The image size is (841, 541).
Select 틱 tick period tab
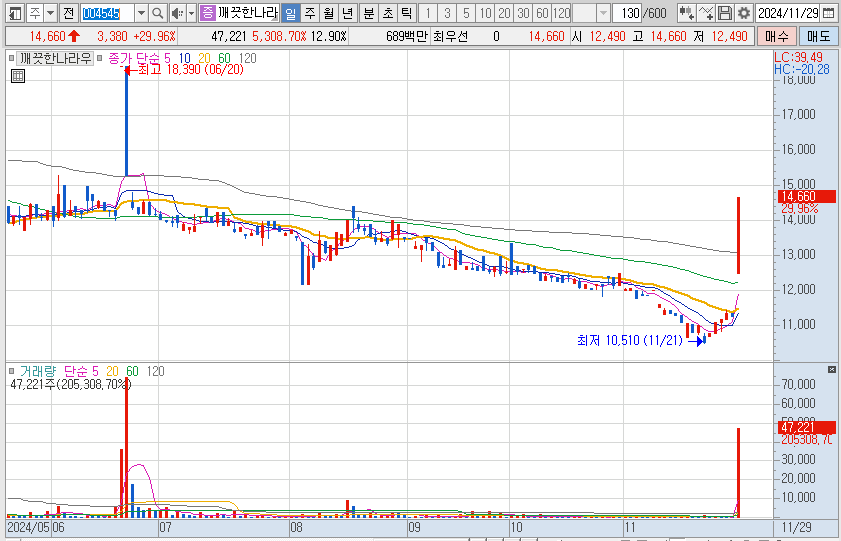(406, 13)
